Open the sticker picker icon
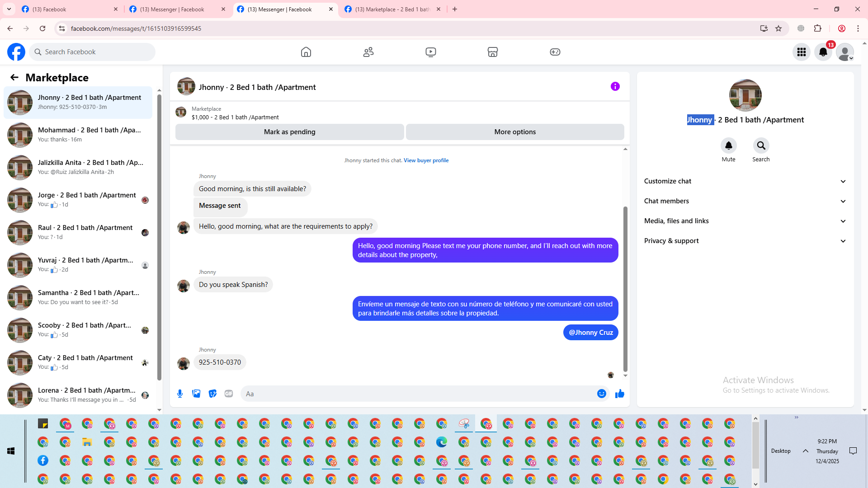This screenshot has height=488, width=868. pyautogui.click(x=212, y=394)
